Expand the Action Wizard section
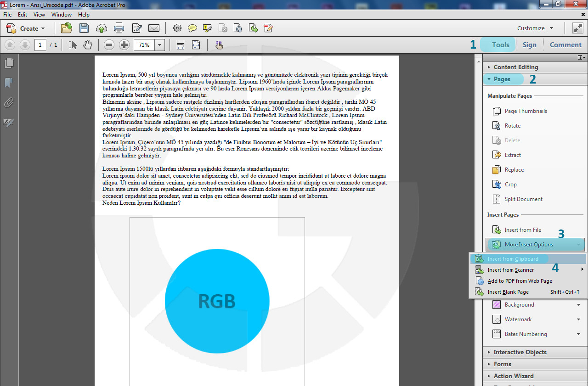 535,376
